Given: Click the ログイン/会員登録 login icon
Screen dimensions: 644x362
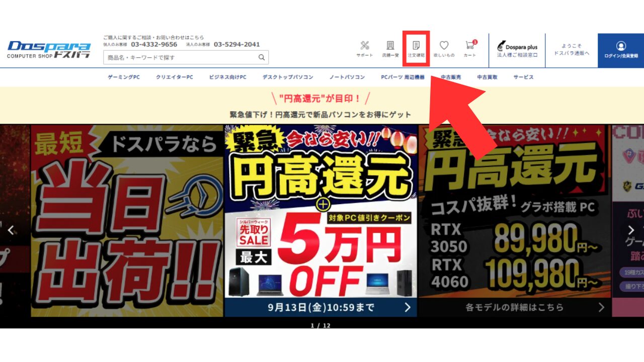Looking at the screenshot, I should (621, 50).
